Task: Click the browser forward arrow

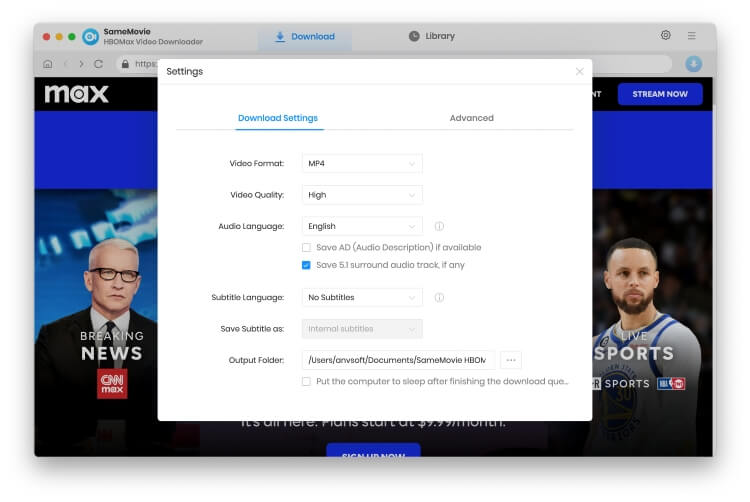Action: [x=81, y=64]
